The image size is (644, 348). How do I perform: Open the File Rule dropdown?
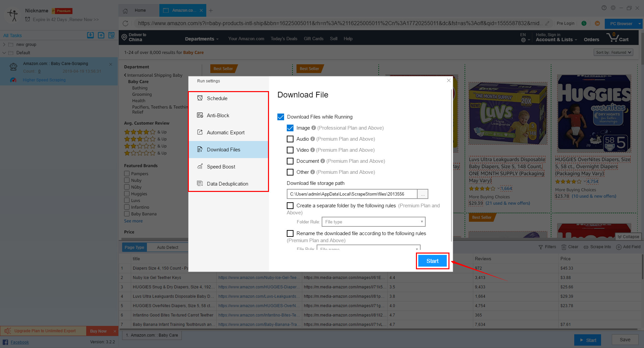tap(368, 248)
